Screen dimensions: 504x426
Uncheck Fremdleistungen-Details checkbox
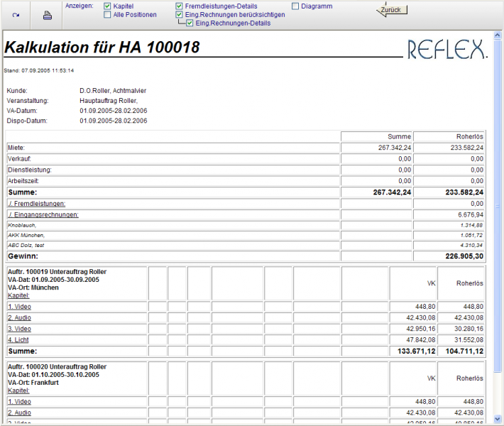tap(180, 6)
